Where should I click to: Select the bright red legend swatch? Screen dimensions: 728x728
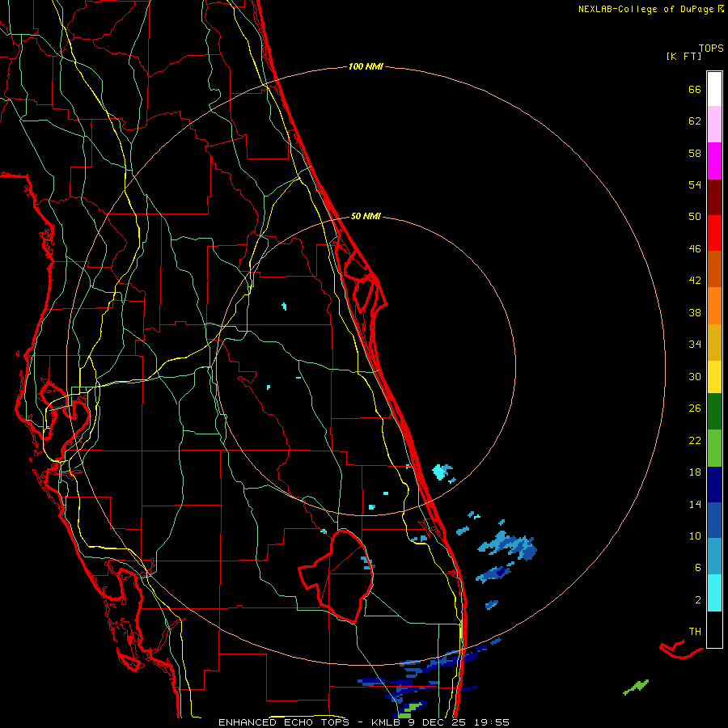pyautogui.click(x=714, y=233)
